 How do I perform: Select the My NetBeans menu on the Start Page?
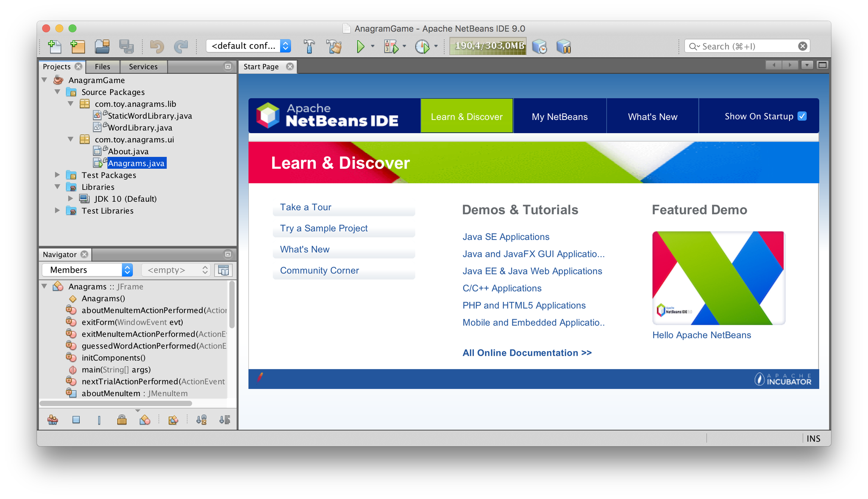click(x=560, y=116)
